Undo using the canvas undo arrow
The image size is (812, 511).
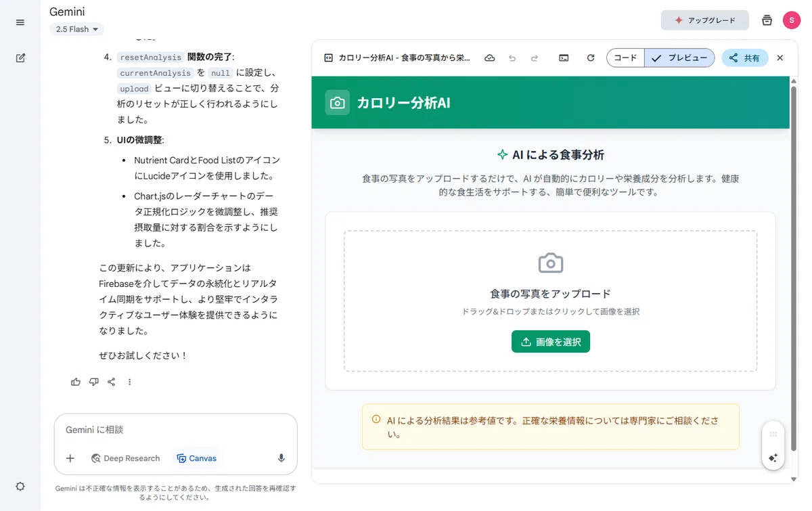click(x=512, y=58)
